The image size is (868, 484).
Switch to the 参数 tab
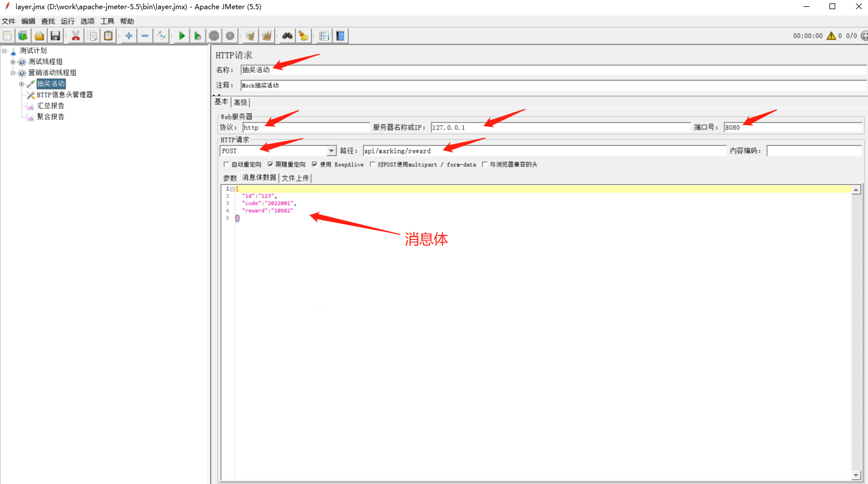coord(230,178)
